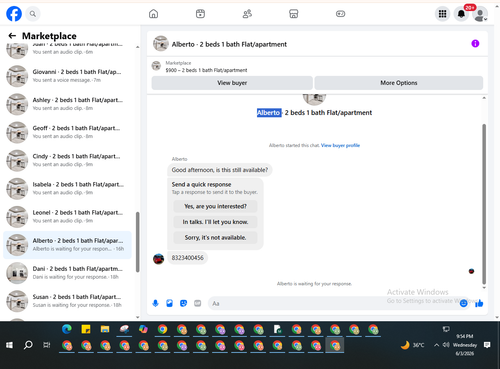This screenshot has height=369, width=500.
Task: Send quick response 'In talks. I'll let you know.'
Action: point(215,222)
